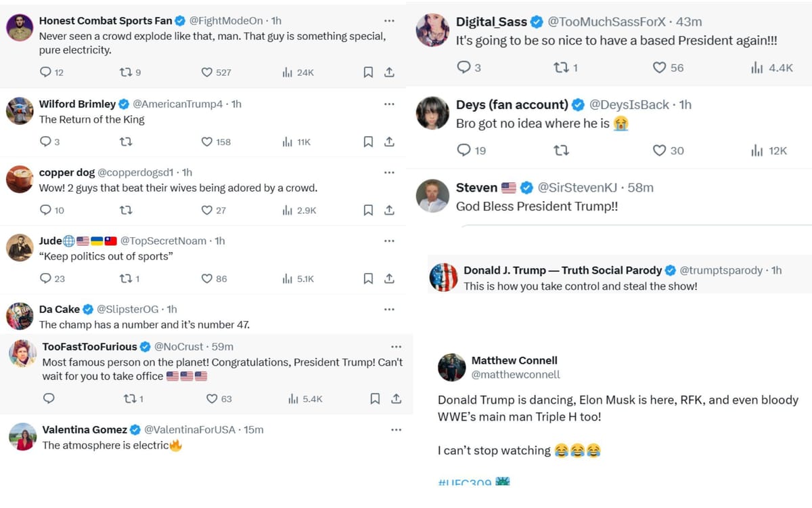This screenshot has width=812, height=508.
Task: Open more menu on Valentina Gomez tweet
Action: coord(396,430)
